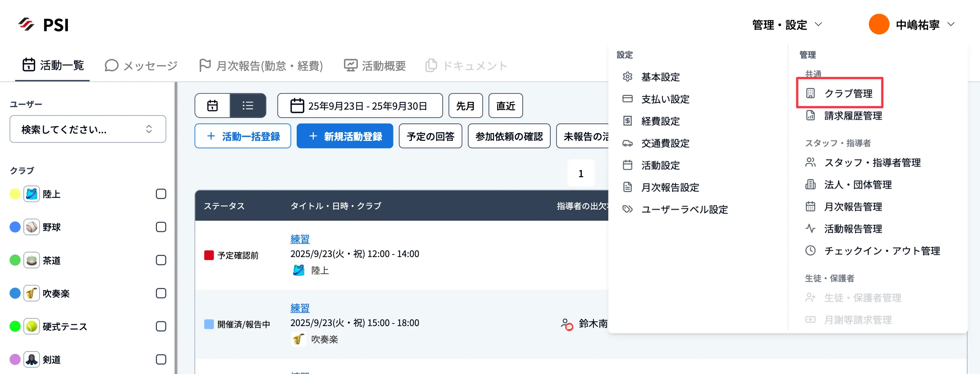Click the 交通費設定 car icon
This screenshot has width=980, height=374.
pyautogui.click(x=627, y=143)
